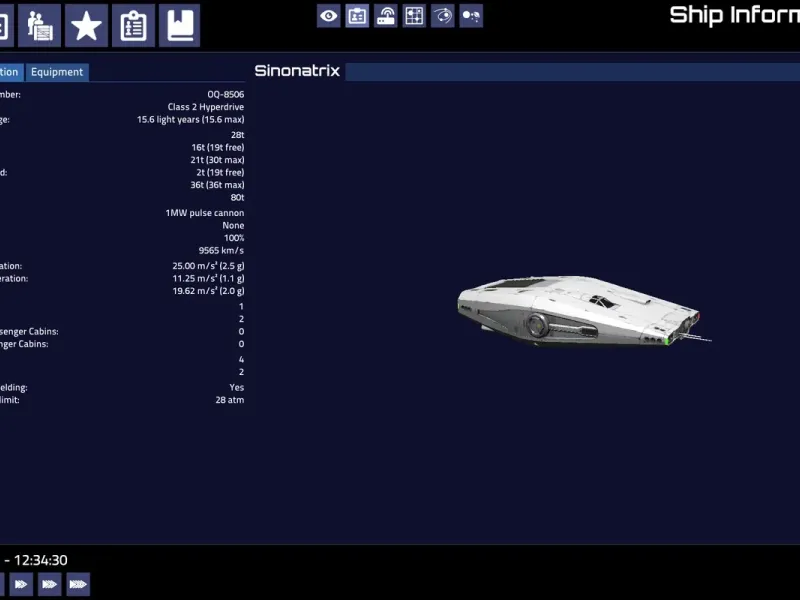Open the star reputation icon
The height and width of the screenshot is (600, 800).
[86, 26]
